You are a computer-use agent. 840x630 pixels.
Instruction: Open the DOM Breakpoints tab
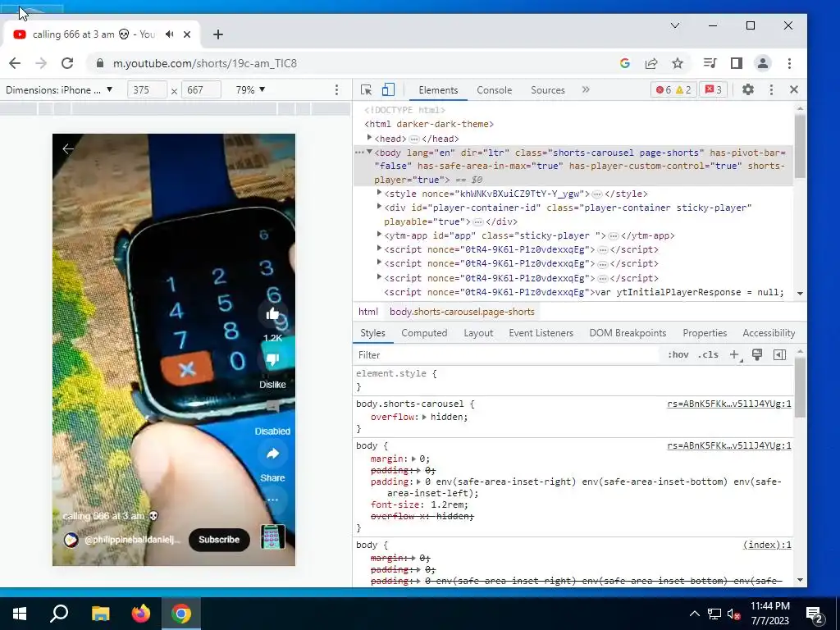(x=628, y=333)
